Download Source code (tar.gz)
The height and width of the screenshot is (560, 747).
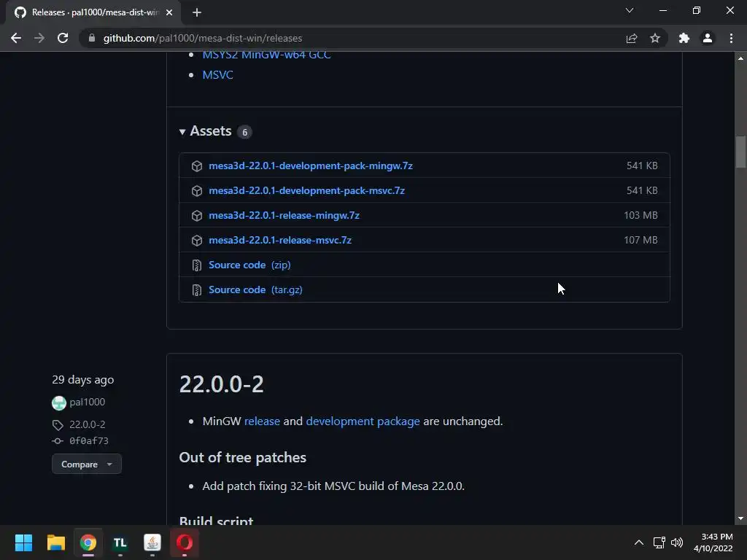coord(255,289)
